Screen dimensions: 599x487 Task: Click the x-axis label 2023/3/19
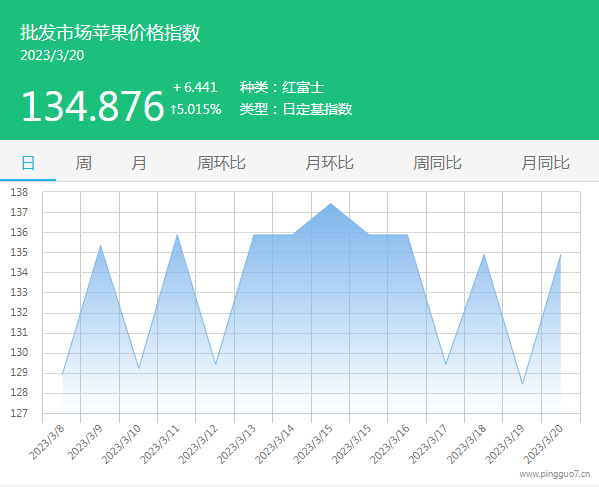505,444
